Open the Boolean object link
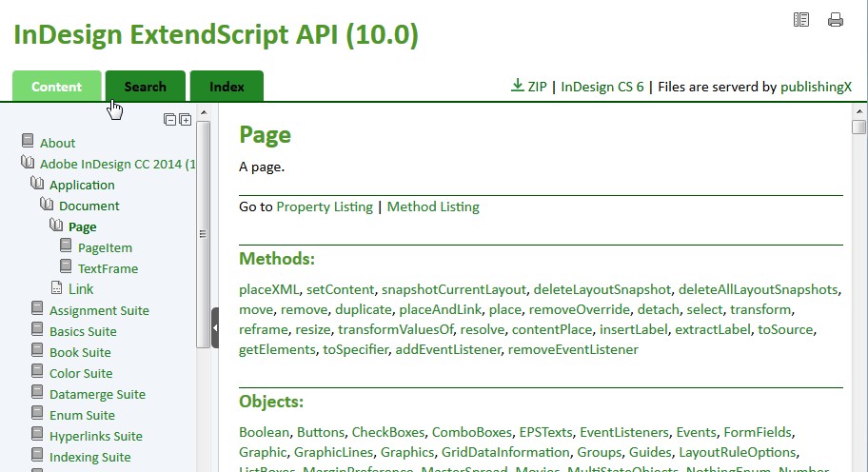The width and height of the screenshot is (868, 472). point(264,432)
